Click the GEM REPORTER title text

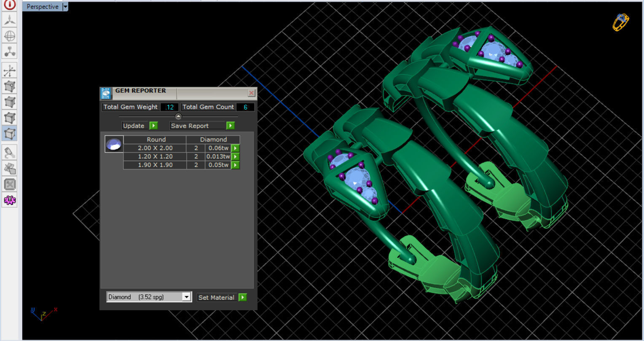tap(141, 91)
